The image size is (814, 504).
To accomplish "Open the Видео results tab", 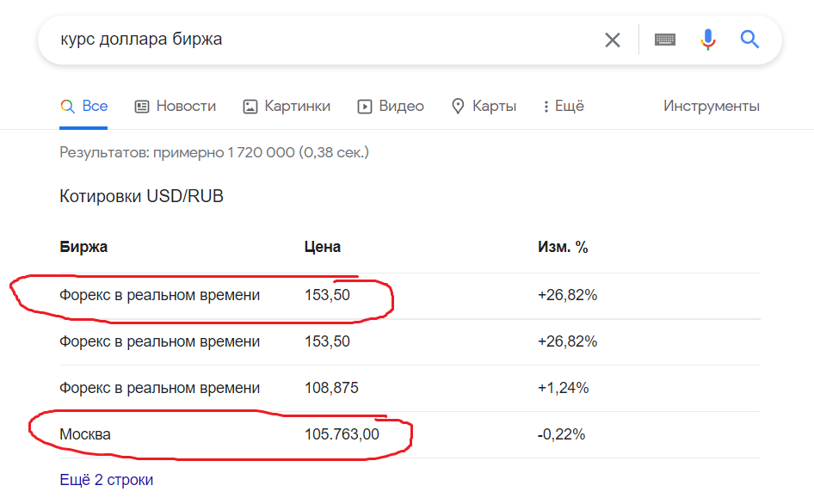I will pyautogui.click(x=391, y=107).
